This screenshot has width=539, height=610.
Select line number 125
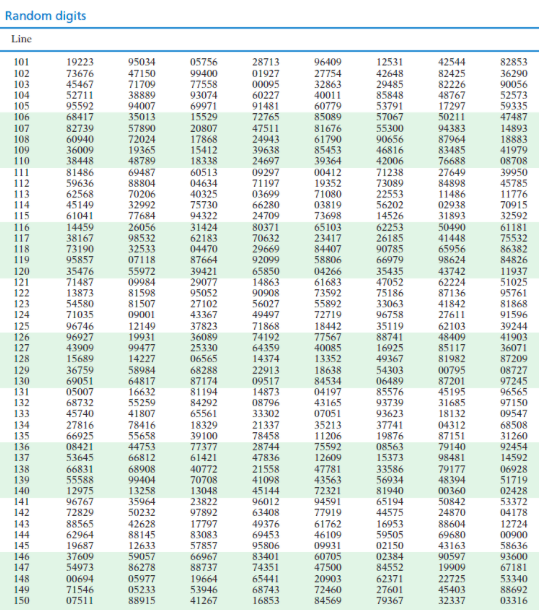click(x=21, y=326)
